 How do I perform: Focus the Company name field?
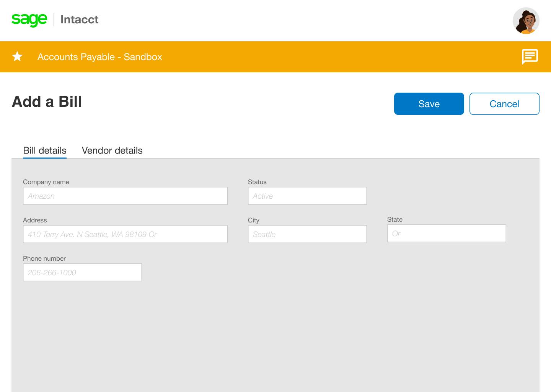(125, 196)
